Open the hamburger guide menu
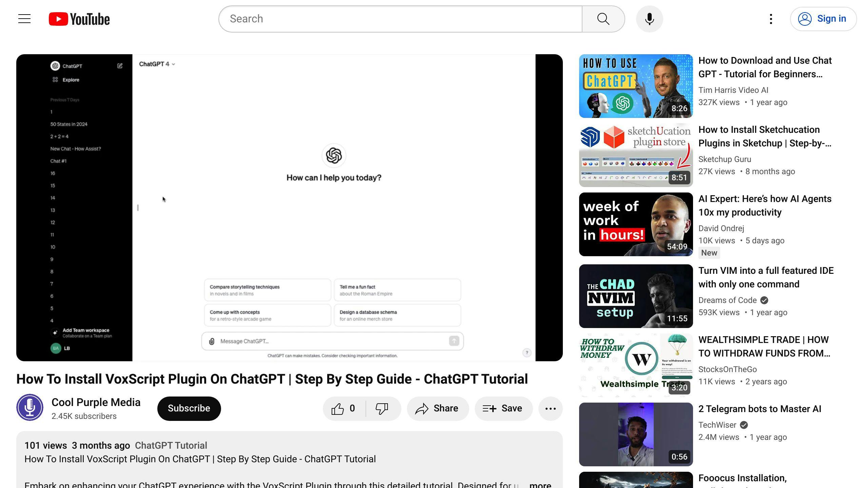This screenshot has width=868, height=488. pyautogui.click(x=24, y=19)
